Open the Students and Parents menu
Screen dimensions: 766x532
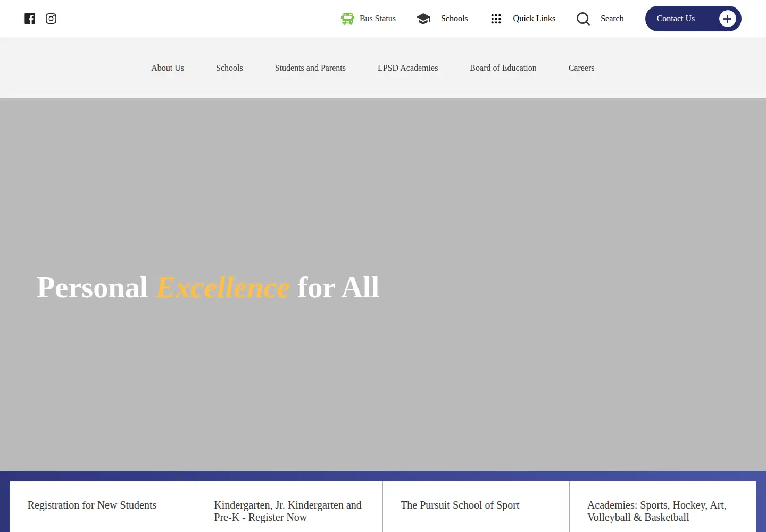(x=310, y=68)
